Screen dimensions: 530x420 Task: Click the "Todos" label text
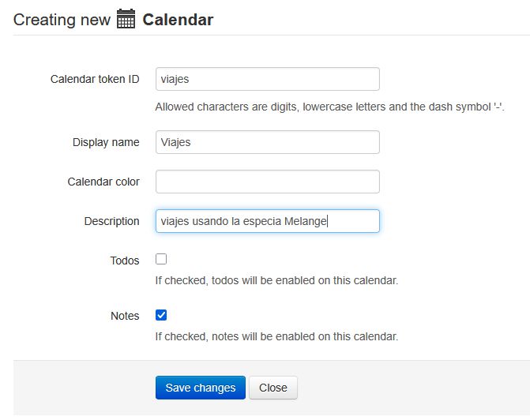click(x=125, y=261)
